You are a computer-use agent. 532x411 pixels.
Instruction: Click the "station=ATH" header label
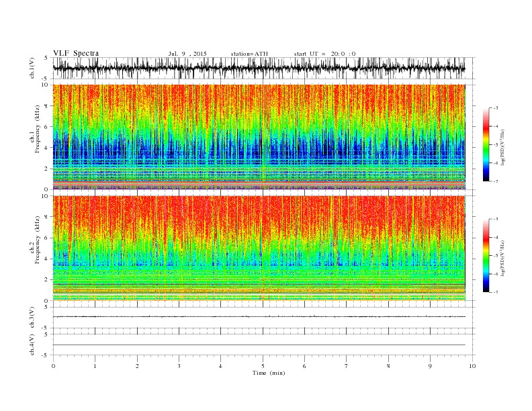(249, 54)
